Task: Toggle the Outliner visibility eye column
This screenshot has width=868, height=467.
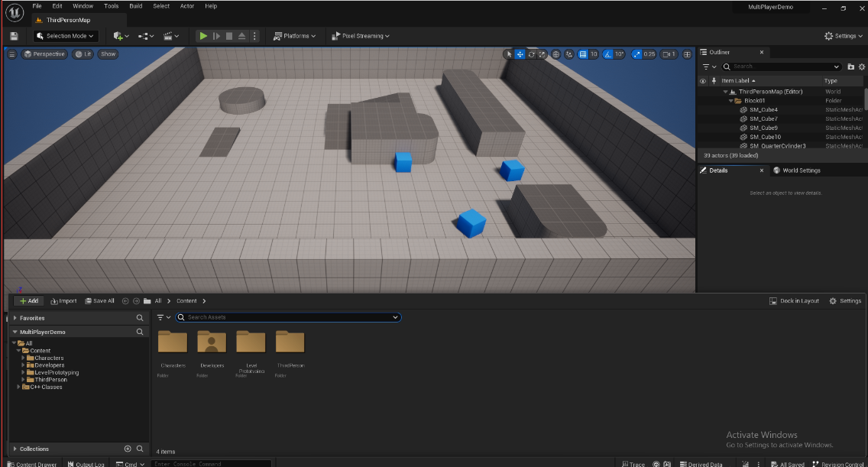Action: pos(703,80)
